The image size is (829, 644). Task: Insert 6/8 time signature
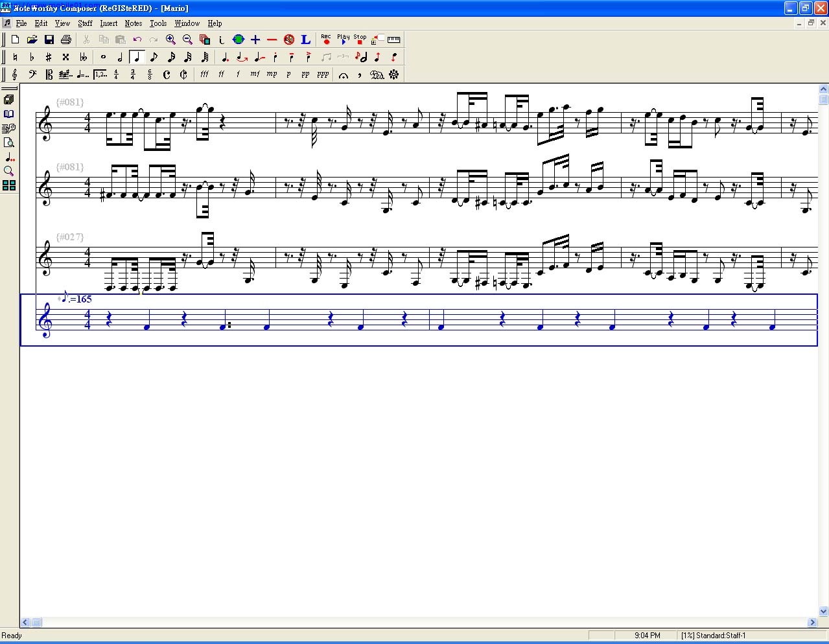pos(150,75)
